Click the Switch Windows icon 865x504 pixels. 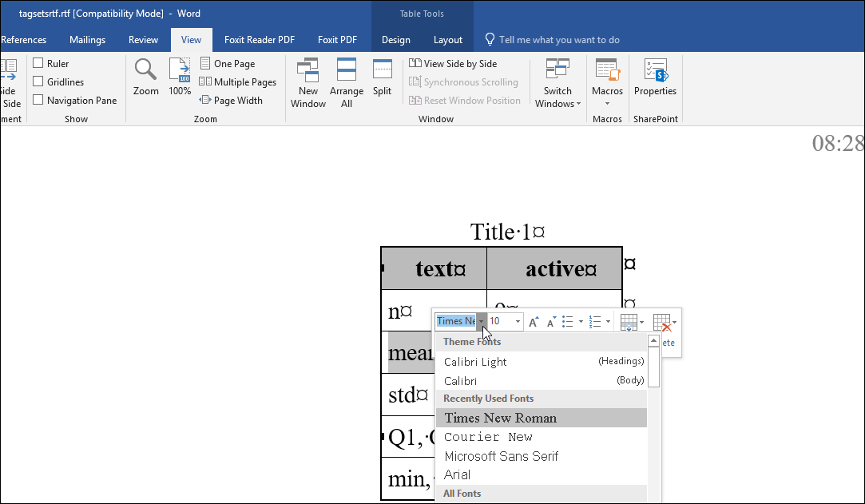tap(557, 80)
